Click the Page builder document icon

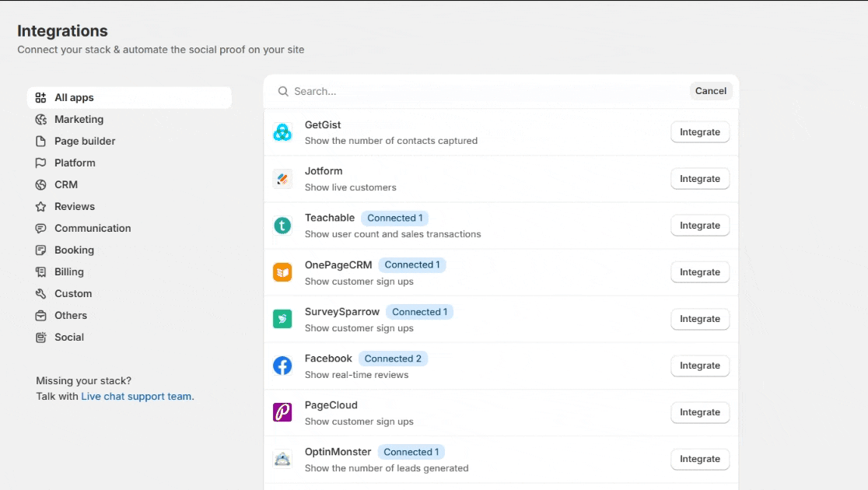(40, 142)
